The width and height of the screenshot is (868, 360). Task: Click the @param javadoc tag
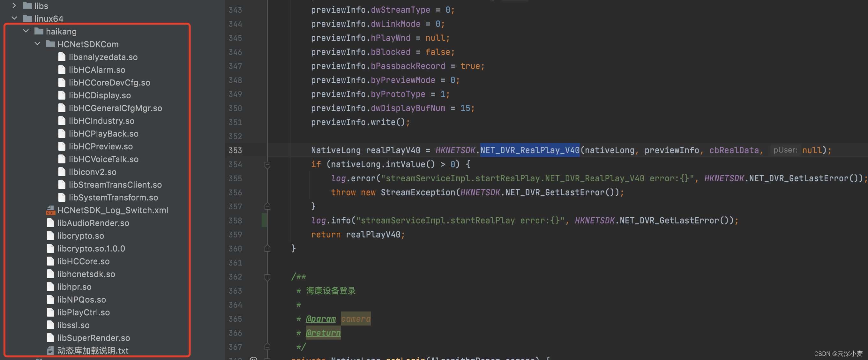tap(320, 319)
